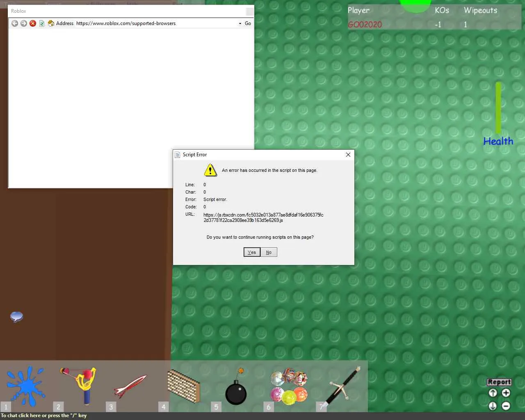
Task: Tilt camera down with the down arrow
Action: (493, 406)
